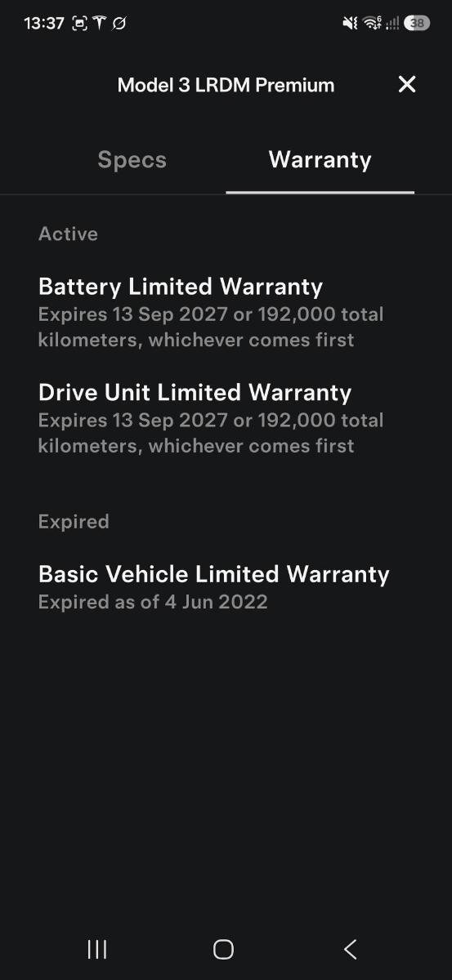The width and height of the screenshot is (452, 980).
Task: Switch to the Specs tab
Action: [132, 159]
